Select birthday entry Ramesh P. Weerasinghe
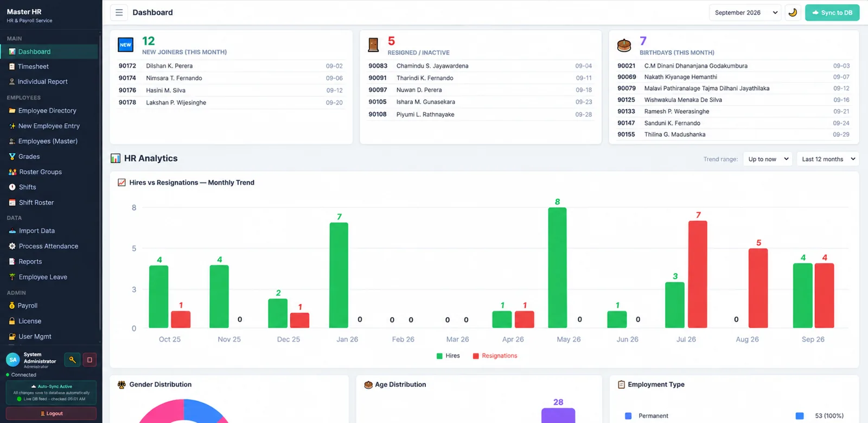The height and width of the screenshot is (423, 868). [x=733, y=111]
